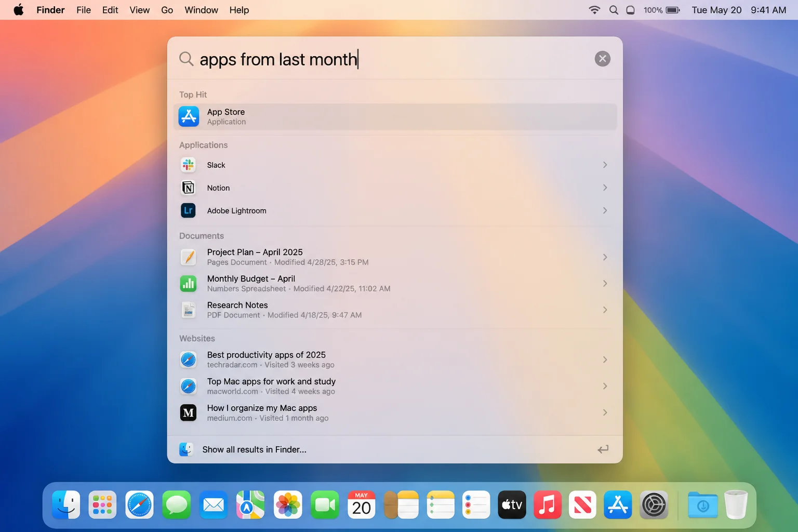Click the Numbers icon for Monthly Budget
Screen dimensions: 798x532
pos(188,283)
